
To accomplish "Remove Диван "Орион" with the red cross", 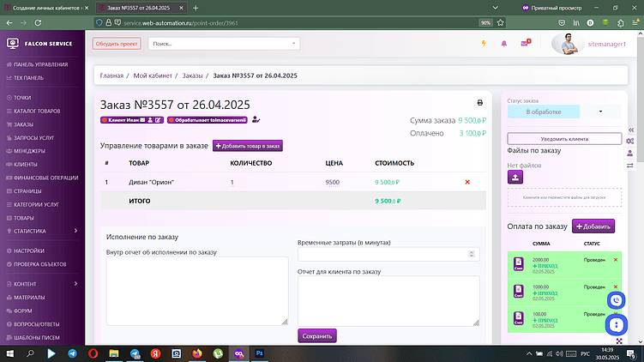I will point(467,182).
